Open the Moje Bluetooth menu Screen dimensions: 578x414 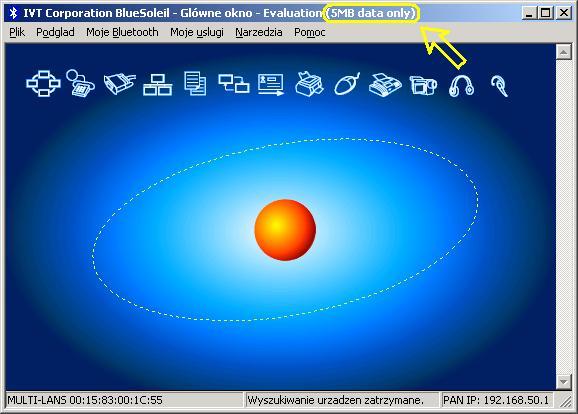(x=122, y=32)
